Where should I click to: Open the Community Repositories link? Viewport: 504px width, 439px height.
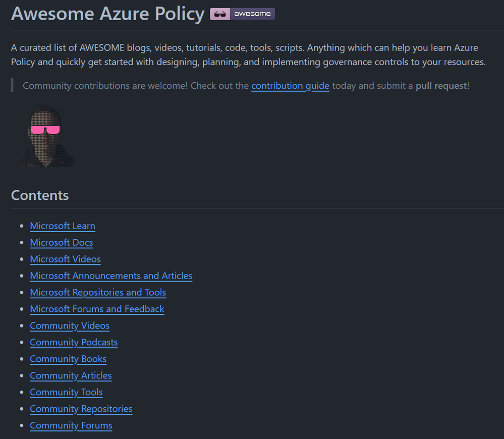[x=81, y=409]
